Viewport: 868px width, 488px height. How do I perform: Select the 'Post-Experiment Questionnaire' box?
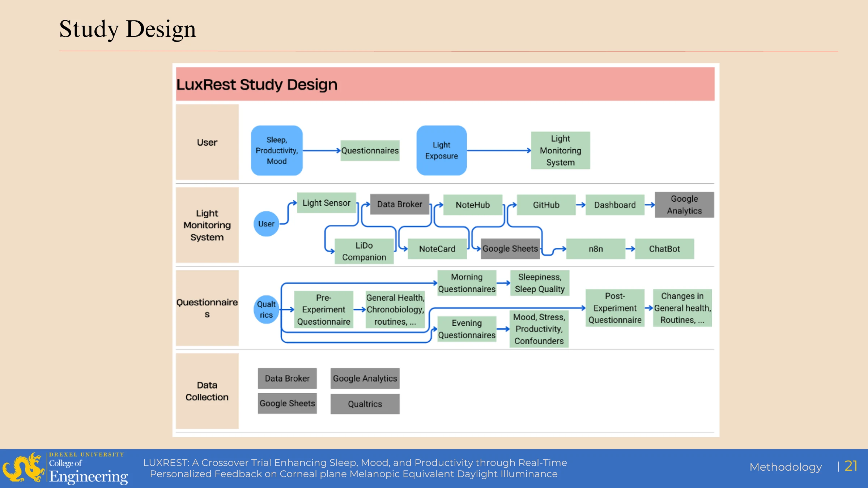[x=615, y=308]
